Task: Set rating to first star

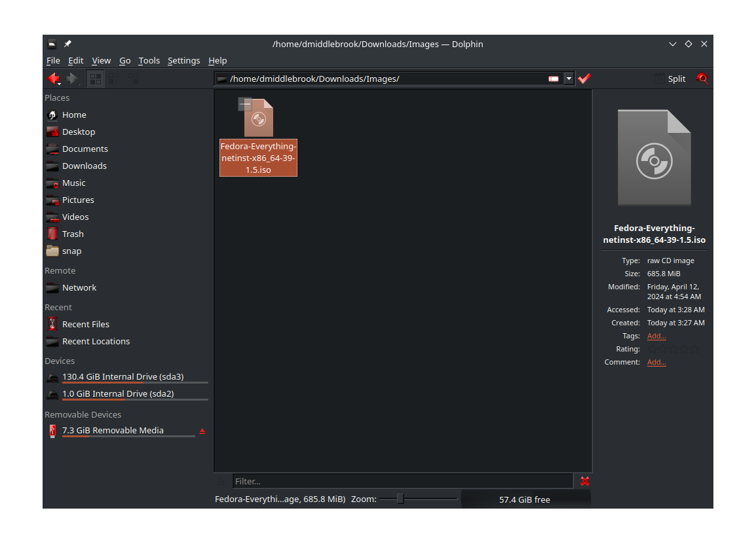Action: coord(652,349)
